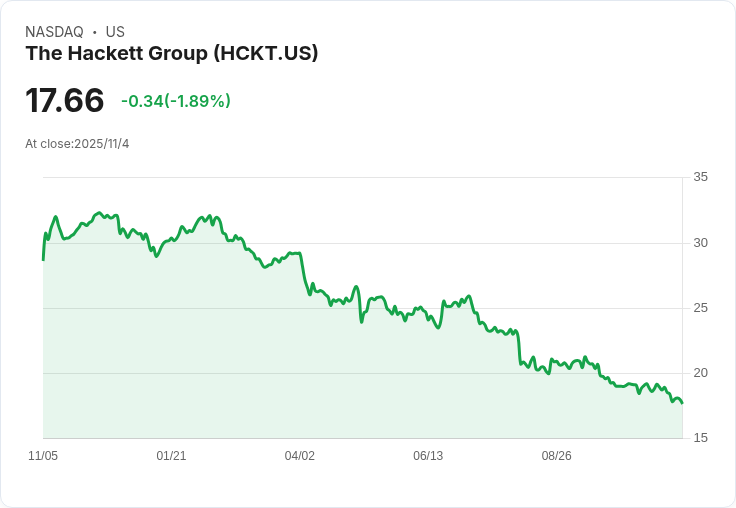Click the 35 price axis label
The image size is (736, 508).
coord(700,178)
